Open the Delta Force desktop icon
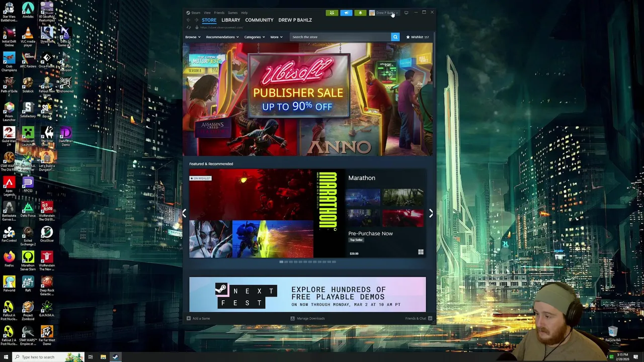 pos(28,210)
